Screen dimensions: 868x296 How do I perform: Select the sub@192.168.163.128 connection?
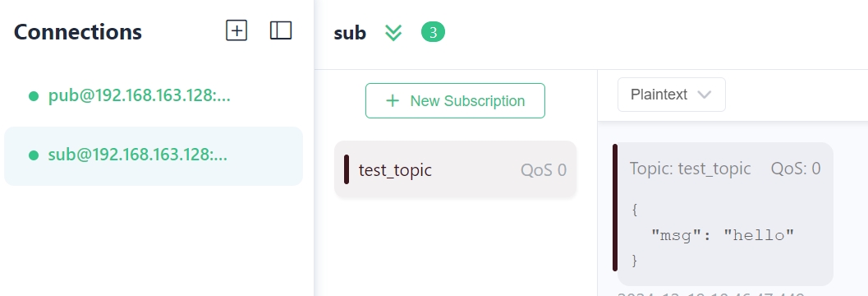coord(154,155)
